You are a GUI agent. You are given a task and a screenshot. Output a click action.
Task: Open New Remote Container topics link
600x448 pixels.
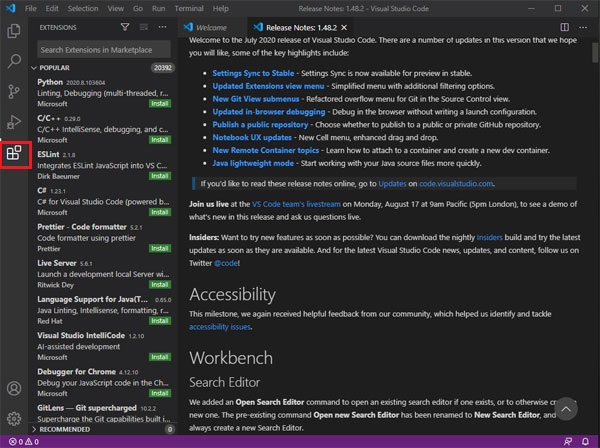266,150
